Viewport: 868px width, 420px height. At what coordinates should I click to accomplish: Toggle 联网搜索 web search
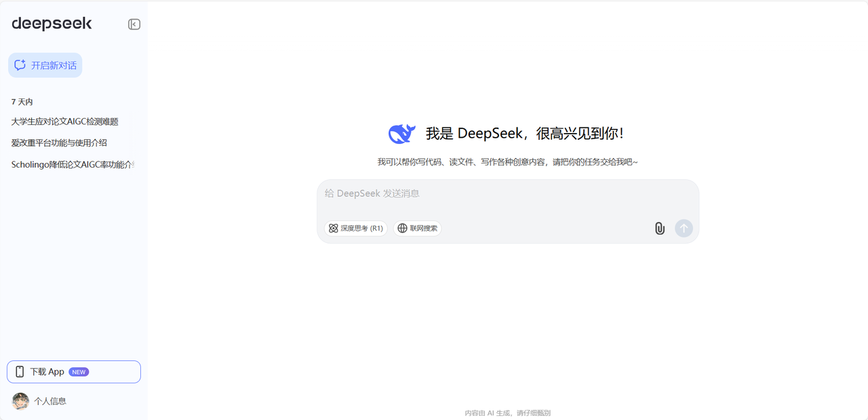click(418, 228)
